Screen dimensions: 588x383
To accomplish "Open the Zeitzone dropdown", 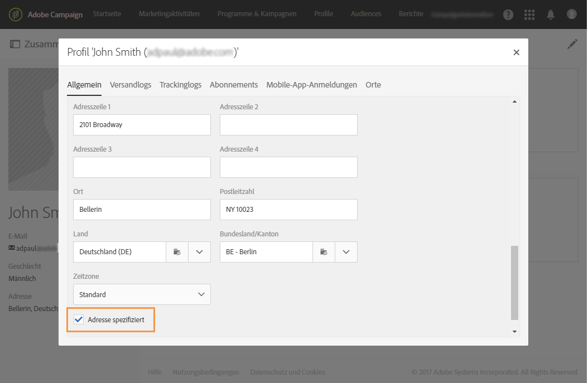I will coord(142,294).
